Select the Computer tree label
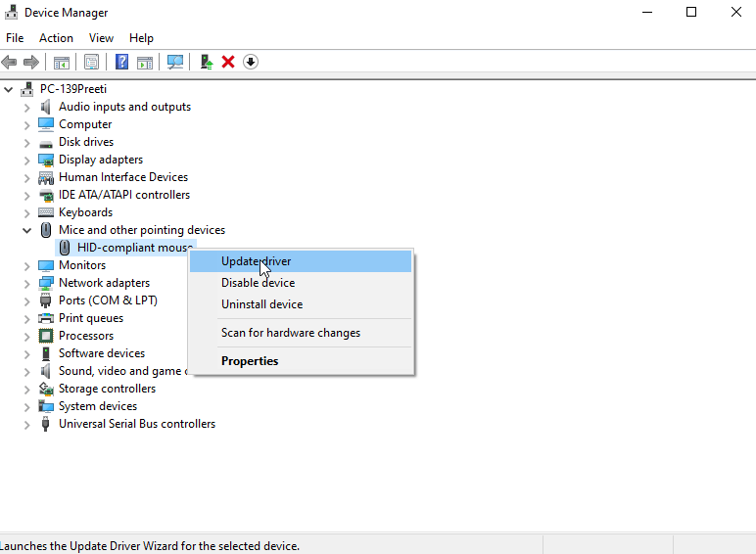The image size is (756, 554). (85, 124)
